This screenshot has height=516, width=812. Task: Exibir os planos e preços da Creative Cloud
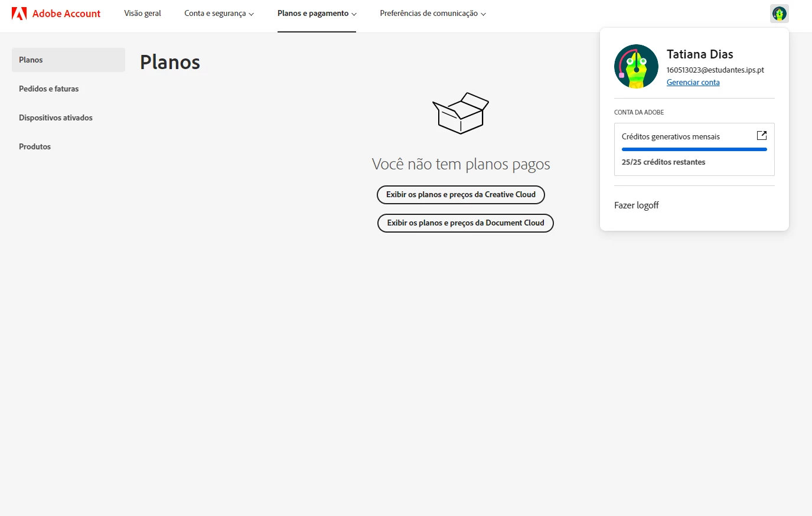coord(461,194)
